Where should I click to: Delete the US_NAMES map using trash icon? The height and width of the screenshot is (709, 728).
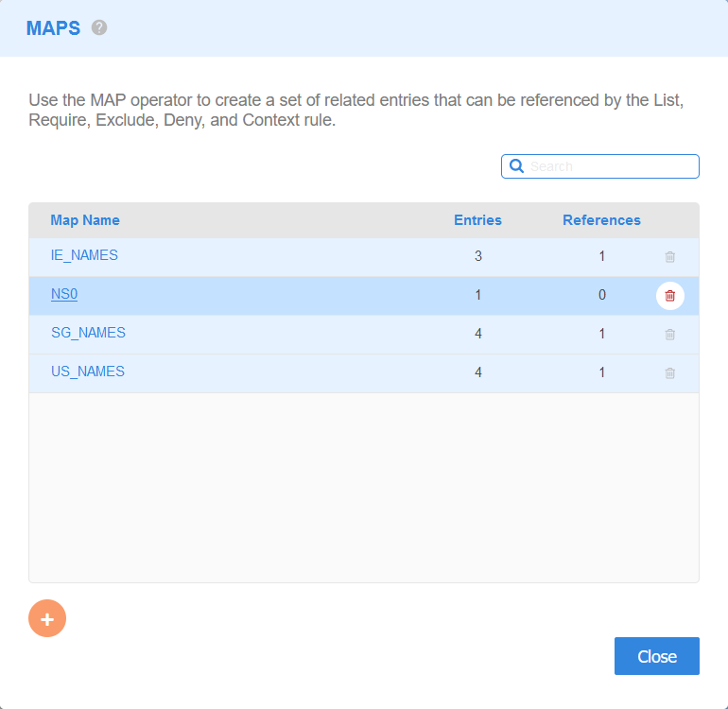[669, 373]
